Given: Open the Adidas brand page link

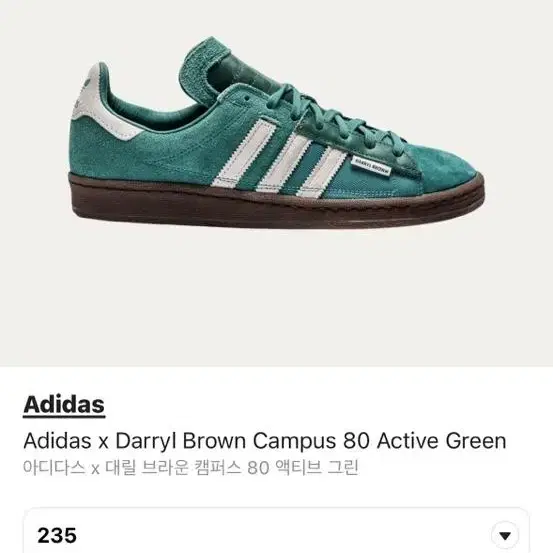Looking at the screenshot, I should [64, 405].
